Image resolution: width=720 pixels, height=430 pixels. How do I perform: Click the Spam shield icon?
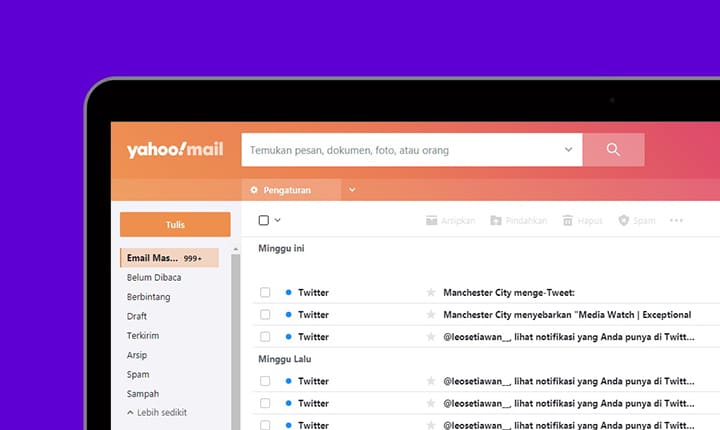point(624,220)
